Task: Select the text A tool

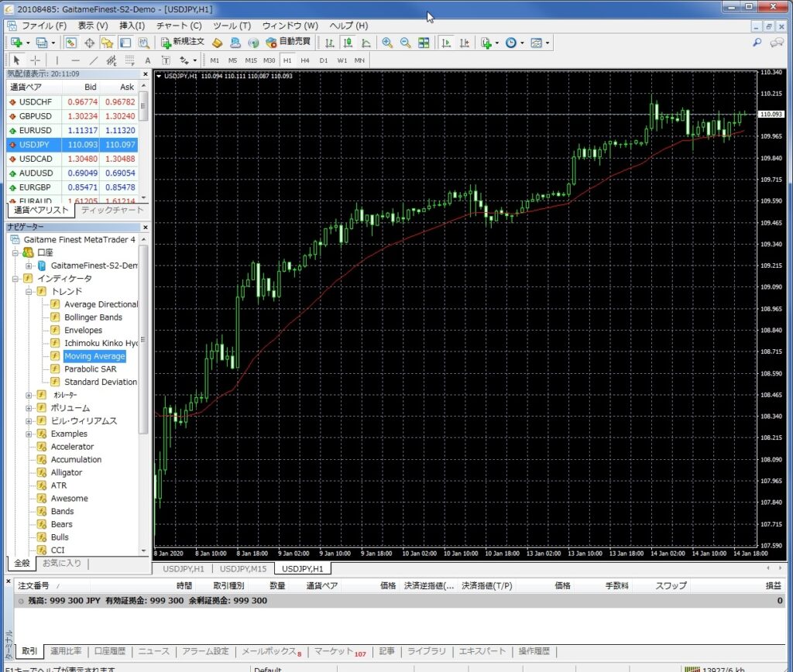Action: coord(148,60)
